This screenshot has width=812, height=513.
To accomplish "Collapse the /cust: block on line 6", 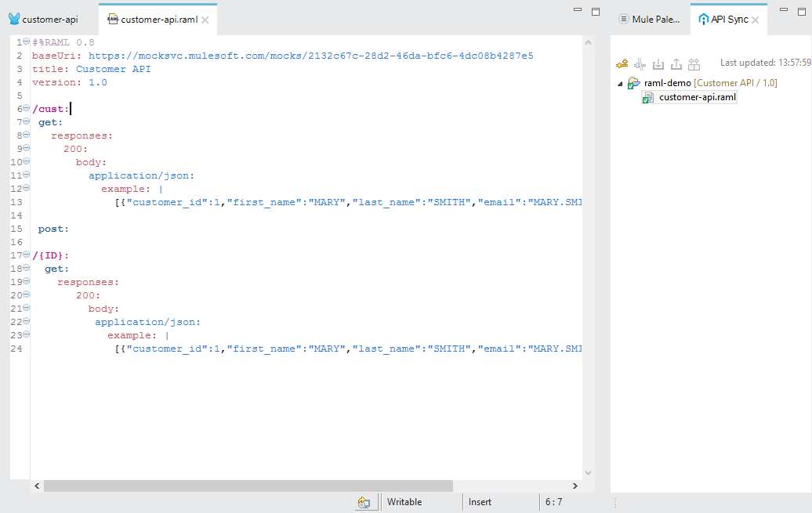I will tap(27, 109).
